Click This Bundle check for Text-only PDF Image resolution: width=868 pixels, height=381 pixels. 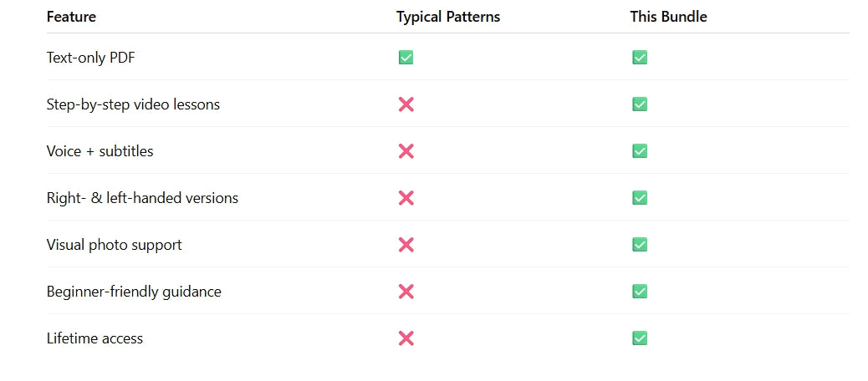640,58
